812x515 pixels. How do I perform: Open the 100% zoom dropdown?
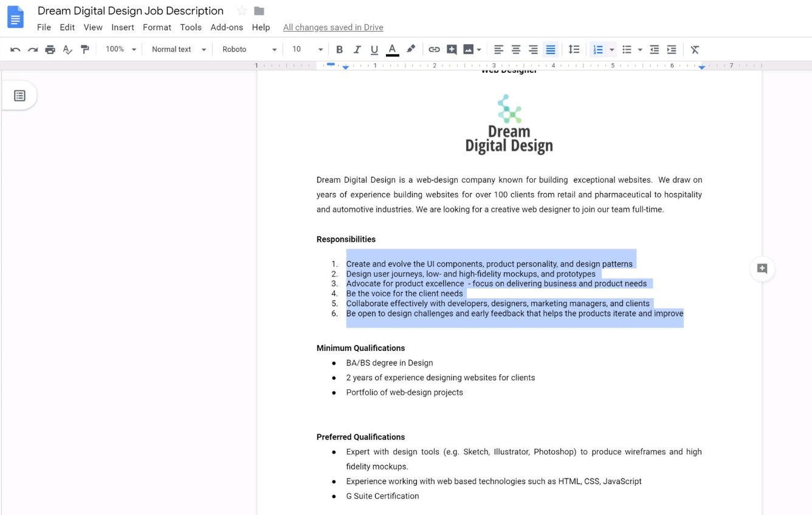pyautogui.click(x=121, y=50)
